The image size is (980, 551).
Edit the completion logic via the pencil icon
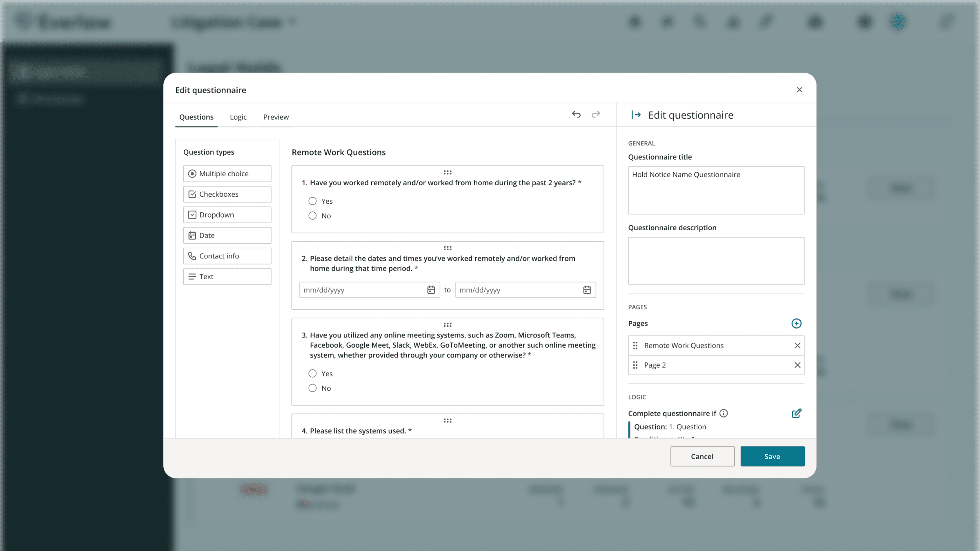(797, 413)
